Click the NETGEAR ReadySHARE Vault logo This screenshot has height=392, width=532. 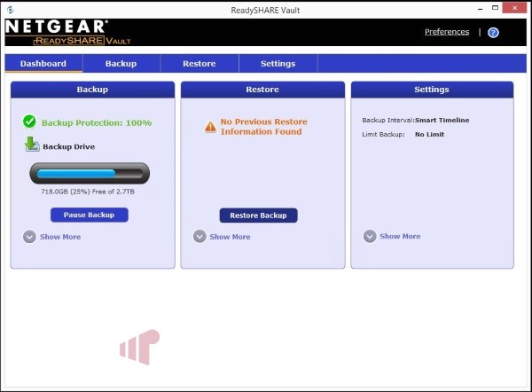point(68,33)
